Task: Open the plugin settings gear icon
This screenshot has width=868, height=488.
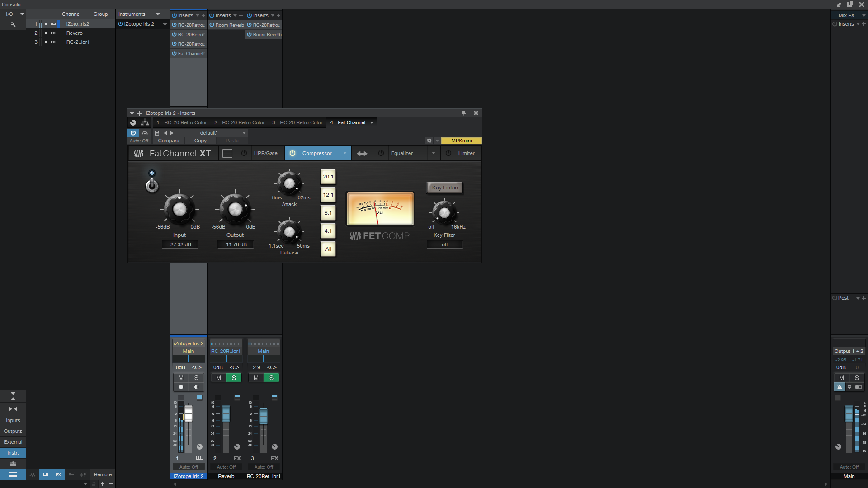Action: coord(429,141)
